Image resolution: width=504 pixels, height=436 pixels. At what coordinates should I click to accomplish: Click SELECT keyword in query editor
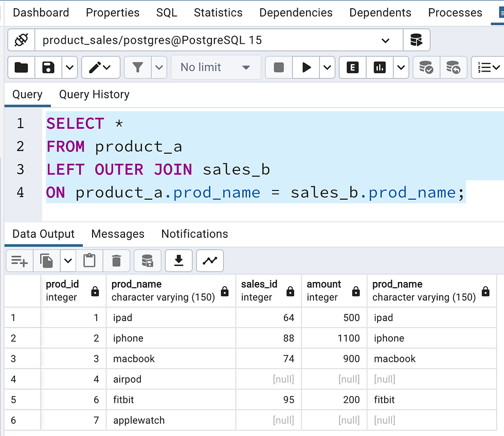(75, 124)
